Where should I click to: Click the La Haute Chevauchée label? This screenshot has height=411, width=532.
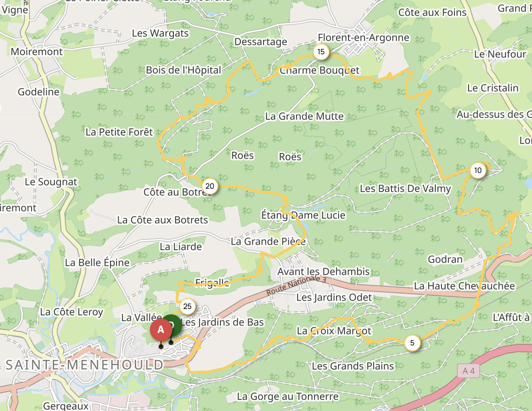[464, 286]
